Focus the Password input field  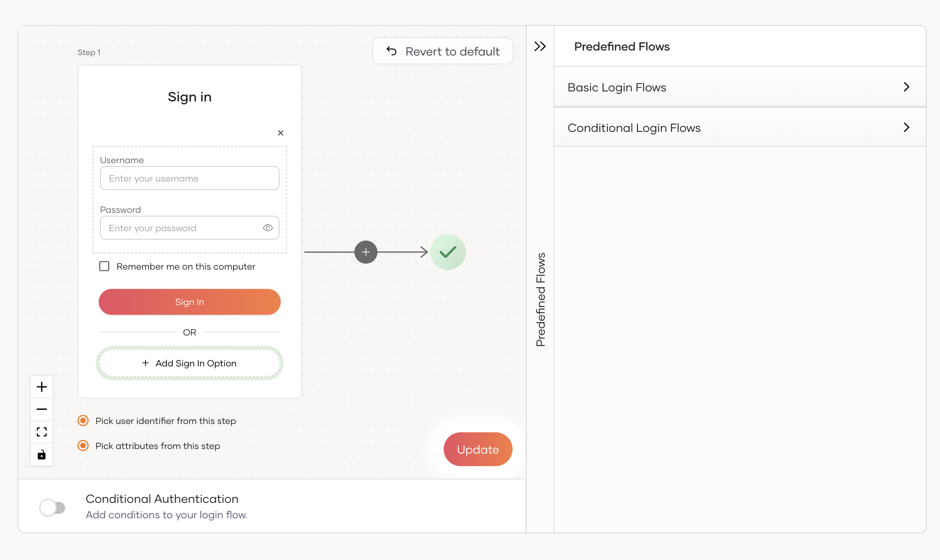coord(190,228)
